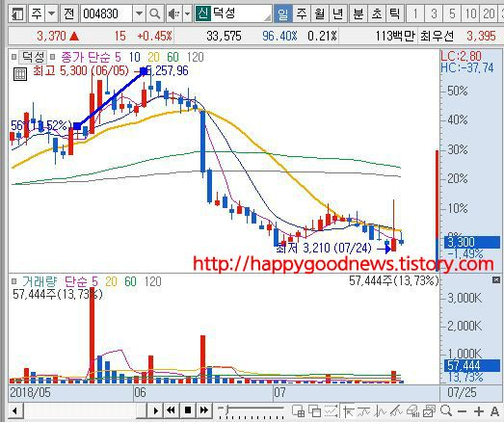Click the A text auto-scale icon

coord(495,411)
